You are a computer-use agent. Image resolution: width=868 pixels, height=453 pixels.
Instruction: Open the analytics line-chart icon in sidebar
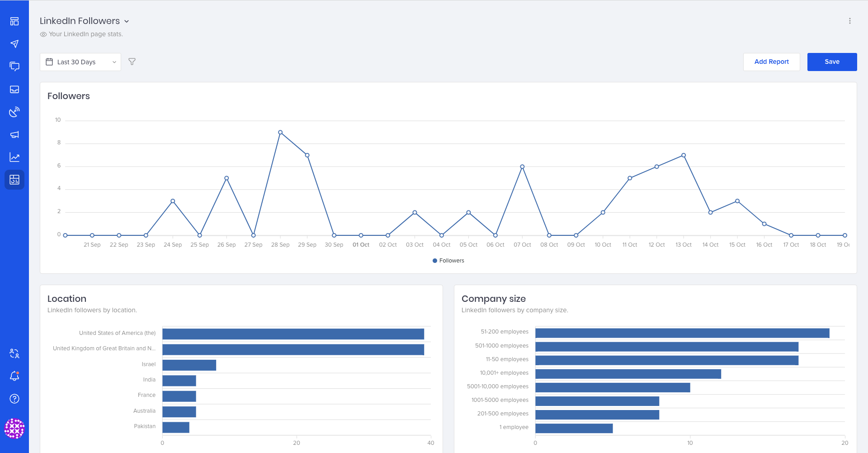click(14, 157)
